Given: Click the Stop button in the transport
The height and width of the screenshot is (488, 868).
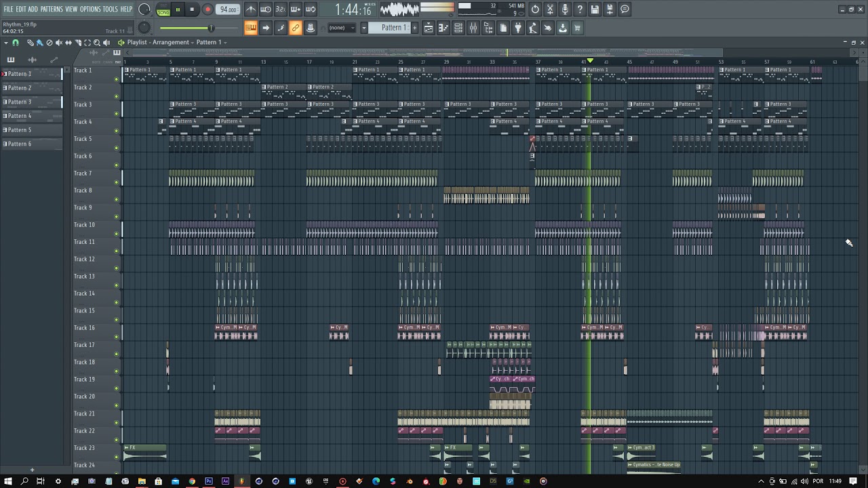Looking at the screenshot, I should coord(192,9).
